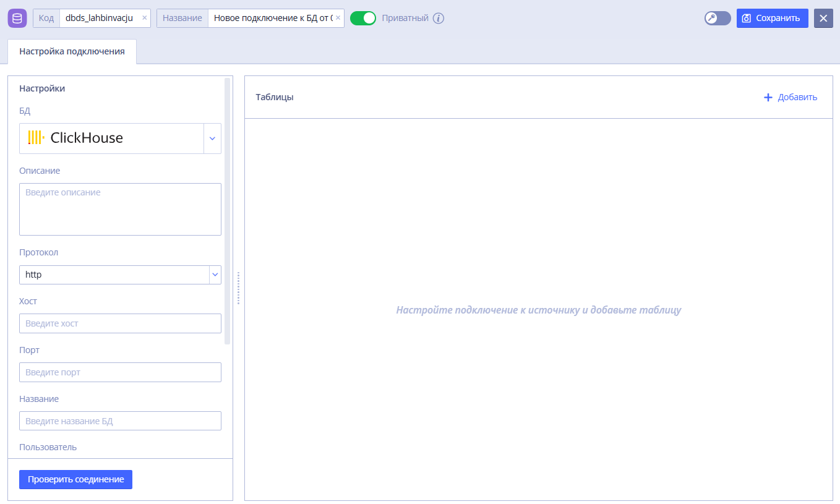Click the Проверить соединение button
840x504 pixels.
(75, 479)
